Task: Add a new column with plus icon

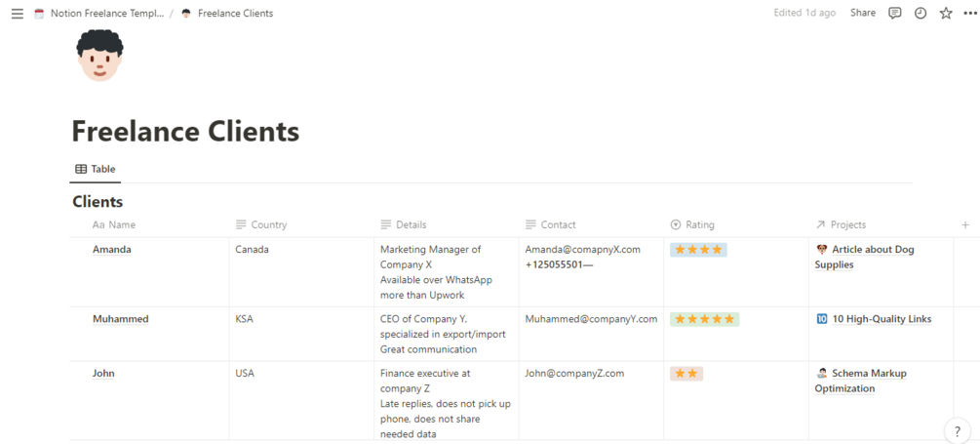Action: (965, 224)
